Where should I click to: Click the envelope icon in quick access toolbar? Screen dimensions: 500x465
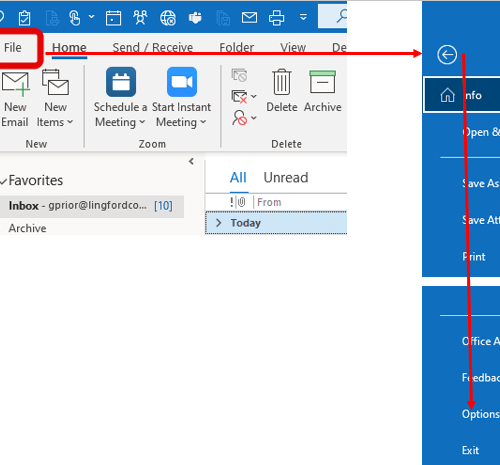249,17
